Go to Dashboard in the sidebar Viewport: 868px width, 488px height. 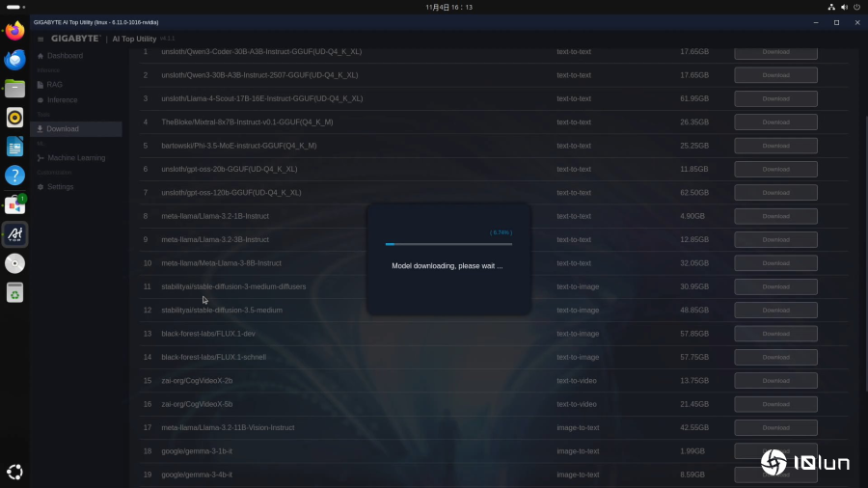click(65, 56)
